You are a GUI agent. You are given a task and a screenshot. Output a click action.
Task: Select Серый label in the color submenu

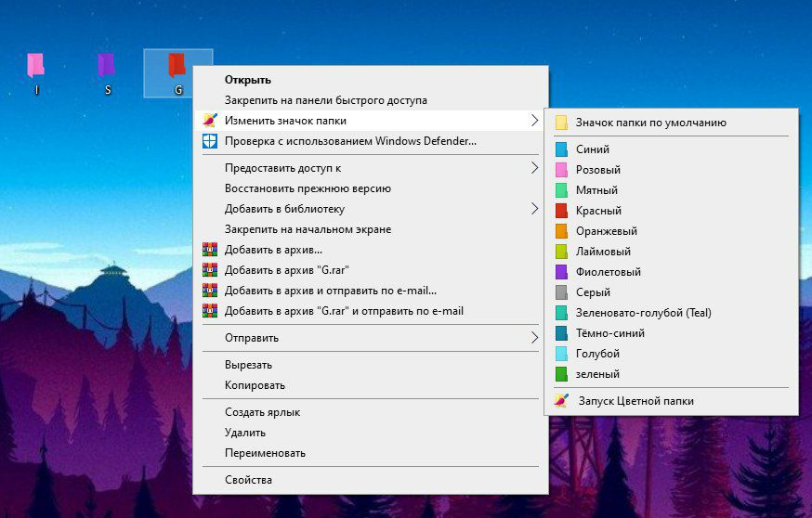[593, 292]
